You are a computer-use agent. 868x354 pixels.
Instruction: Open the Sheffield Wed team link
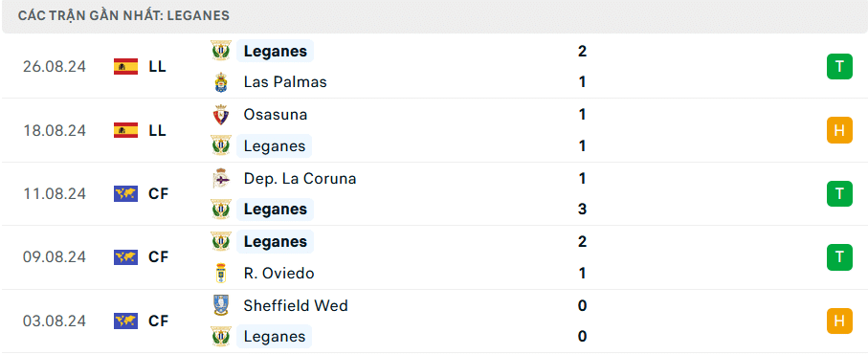tap(296, 305)
